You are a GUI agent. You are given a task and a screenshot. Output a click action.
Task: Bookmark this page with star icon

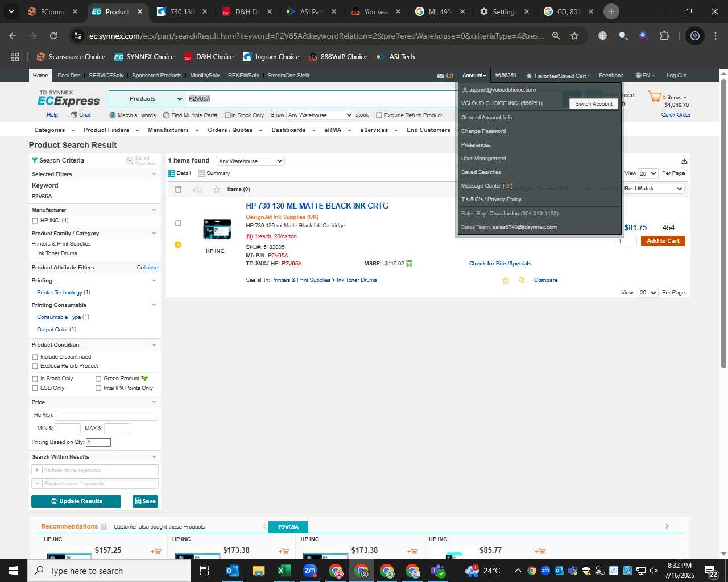[x=574, y=36]
